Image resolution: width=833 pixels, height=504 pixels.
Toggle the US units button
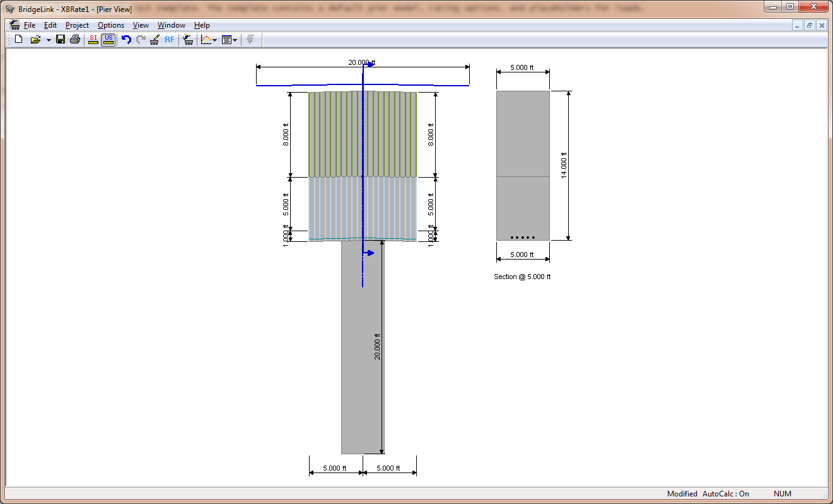(108, 40)
